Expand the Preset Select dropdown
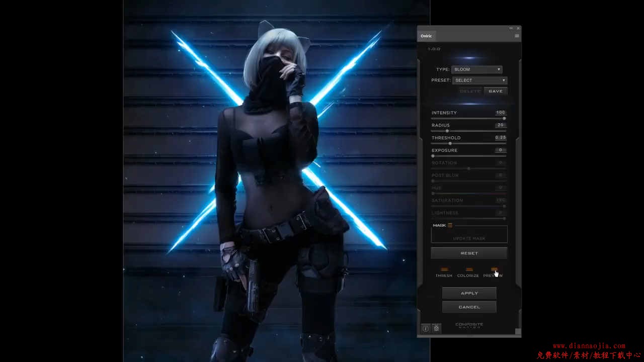 [479, 80]
